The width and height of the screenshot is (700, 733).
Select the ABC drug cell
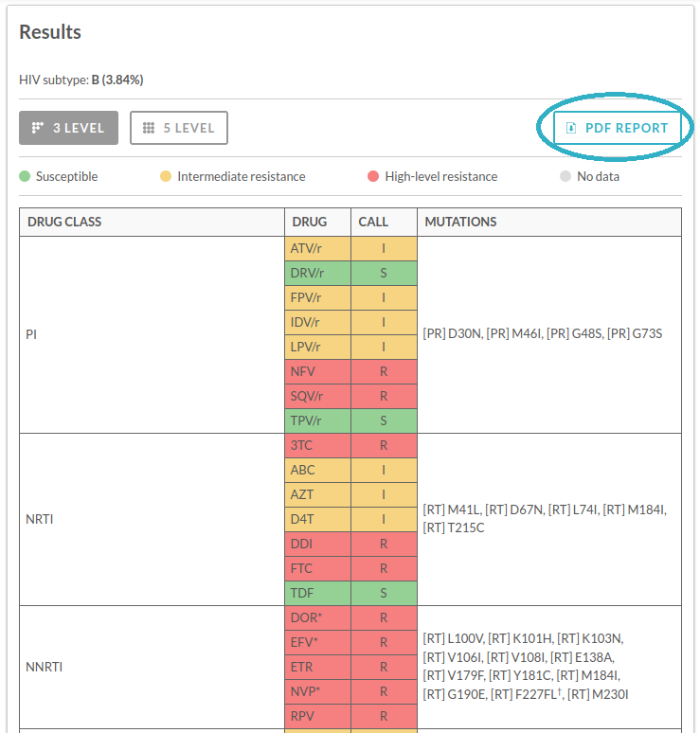click(317, 470)
